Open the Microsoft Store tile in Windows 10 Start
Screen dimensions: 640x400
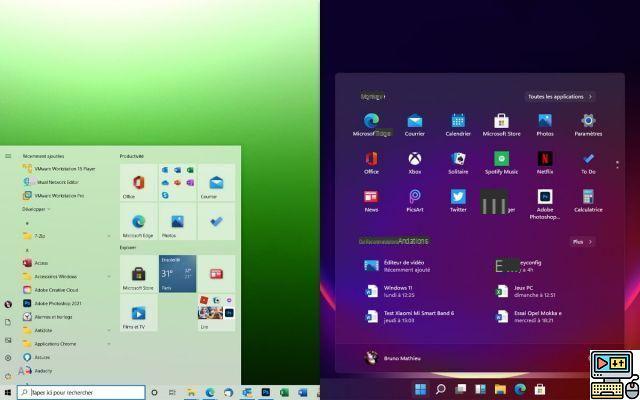pos(138,273)
